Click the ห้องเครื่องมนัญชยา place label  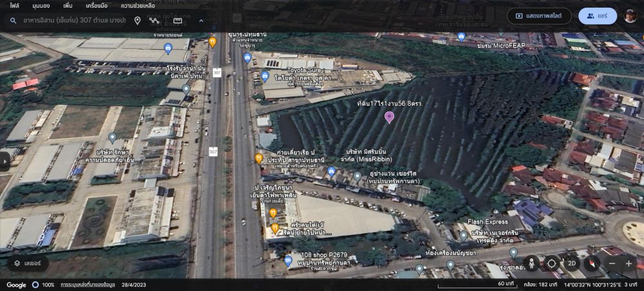450,253
